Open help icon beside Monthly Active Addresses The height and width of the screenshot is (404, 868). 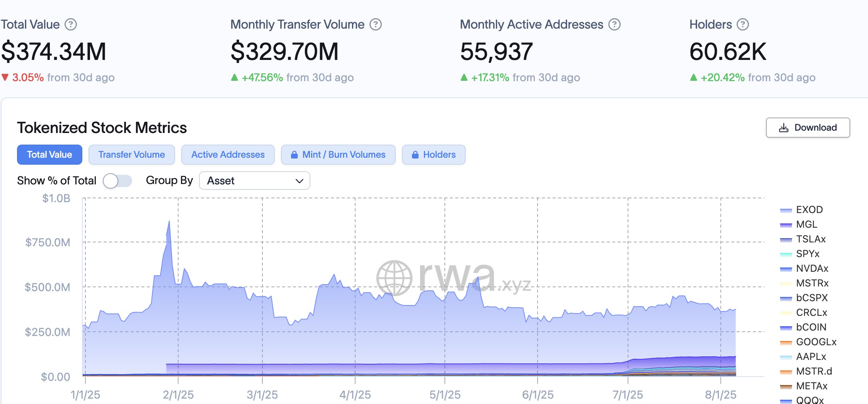pyautogui.click(x=614, y=25)
